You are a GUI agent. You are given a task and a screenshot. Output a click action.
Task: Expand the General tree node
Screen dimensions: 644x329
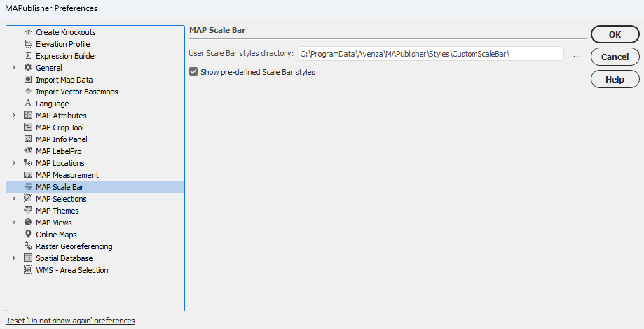13,68
